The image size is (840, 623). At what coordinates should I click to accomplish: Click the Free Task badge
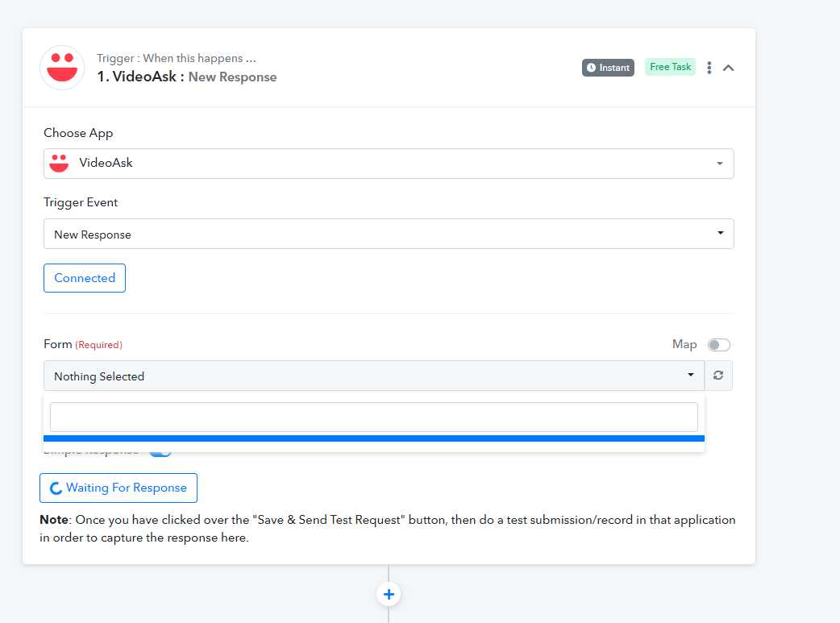point(670,67)
